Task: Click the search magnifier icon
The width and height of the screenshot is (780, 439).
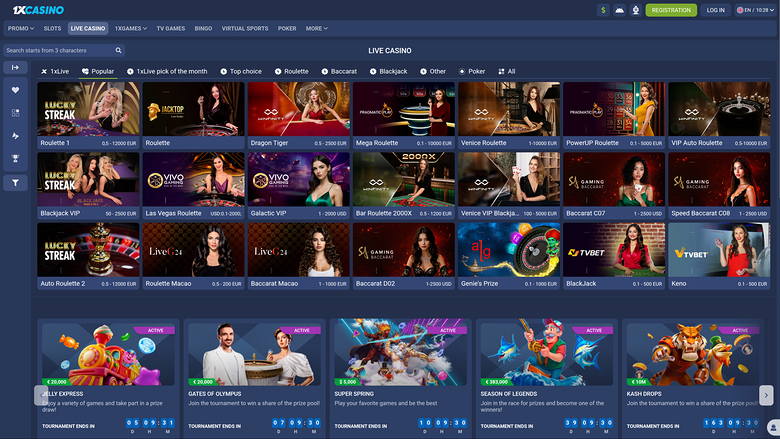Action: coord(118,50)
